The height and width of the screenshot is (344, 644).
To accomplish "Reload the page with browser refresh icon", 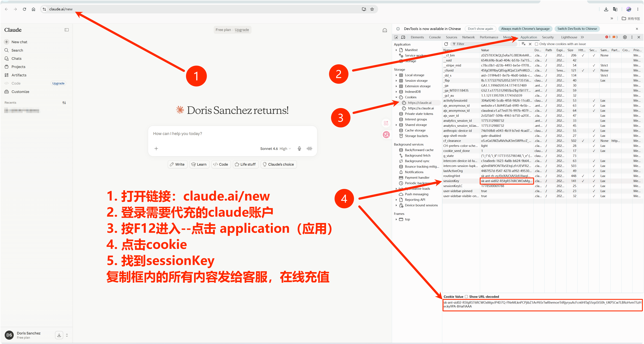I will coord(24,9).
